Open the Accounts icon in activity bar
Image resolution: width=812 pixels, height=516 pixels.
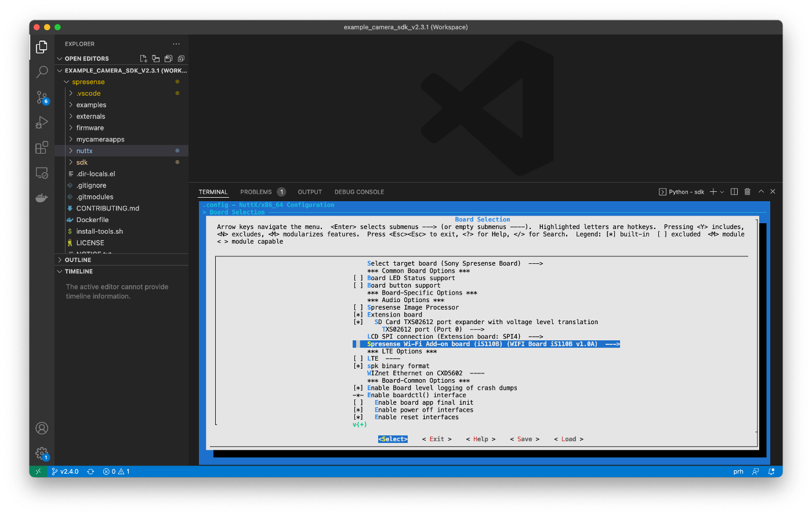coord(42,428)
